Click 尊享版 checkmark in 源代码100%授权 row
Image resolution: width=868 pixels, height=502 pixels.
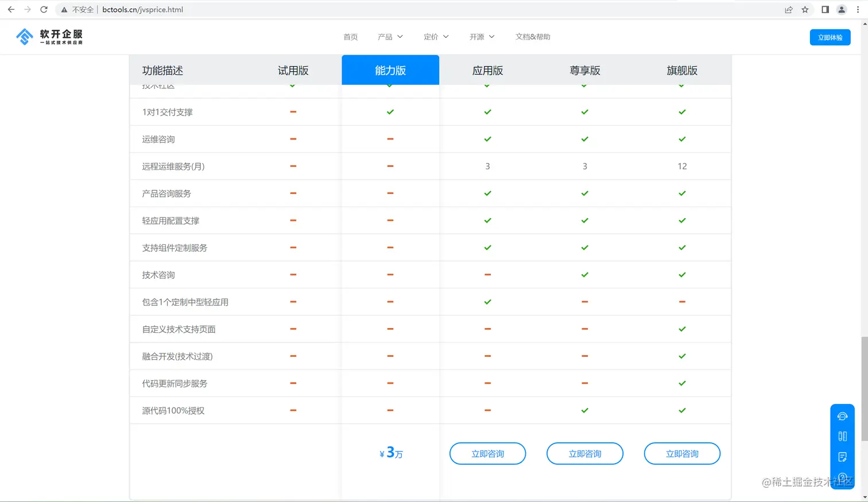(x=584, y=410)
